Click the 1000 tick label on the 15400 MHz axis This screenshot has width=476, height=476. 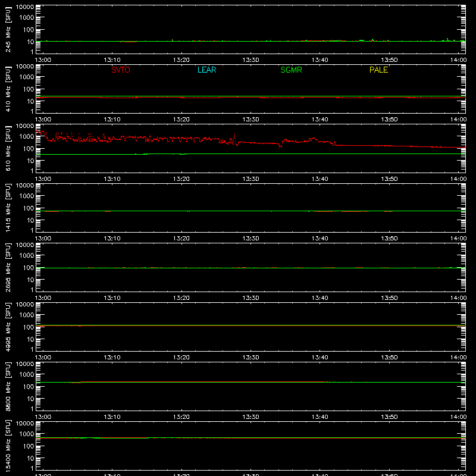(27, 434)
